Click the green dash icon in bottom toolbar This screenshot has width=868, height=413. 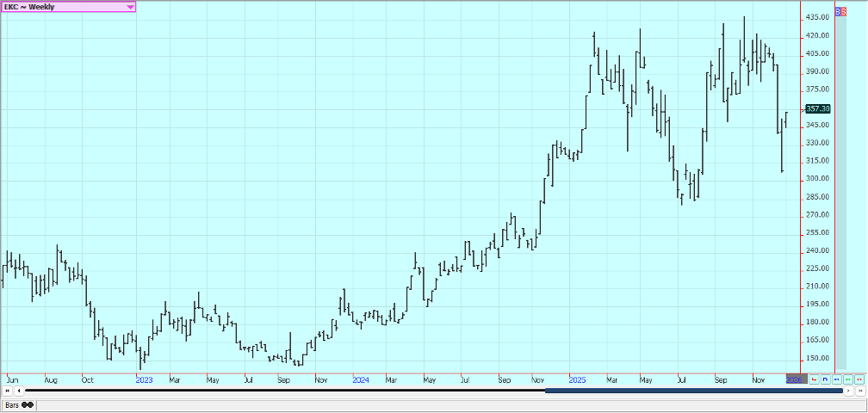pos(847,379)
